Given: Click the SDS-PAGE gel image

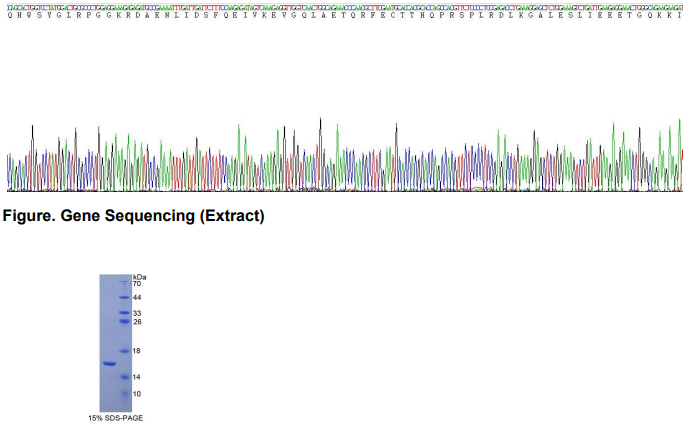Looking at the screenshot, I should point(115,340).
